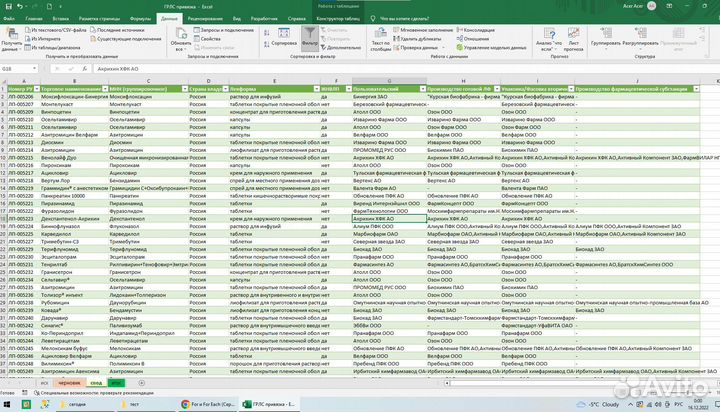The width and height of the screenshot is (720, 412).
Task: Open Дополнительно advanced filter
Action: (x=341, y=47)
